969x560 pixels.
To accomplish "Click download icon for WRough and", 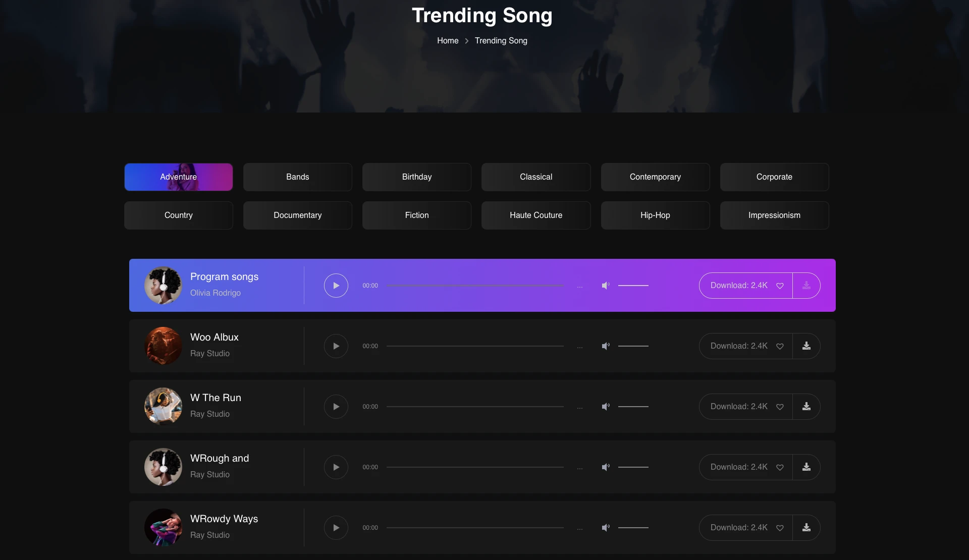I will [x=806, y=467].
